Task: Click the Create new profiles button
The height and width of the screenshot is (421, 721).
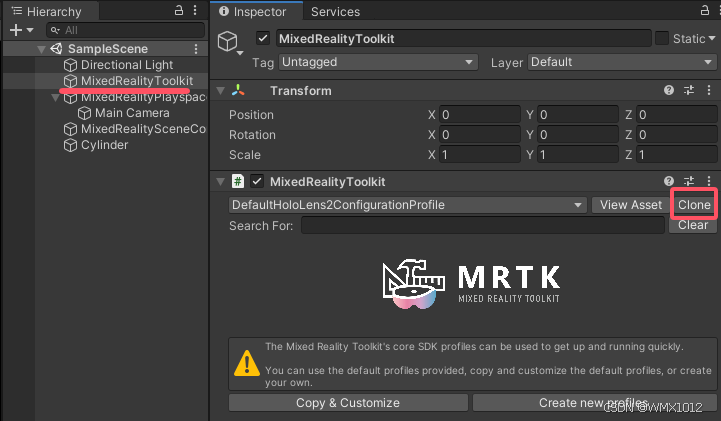Action: tap(595, 403)
